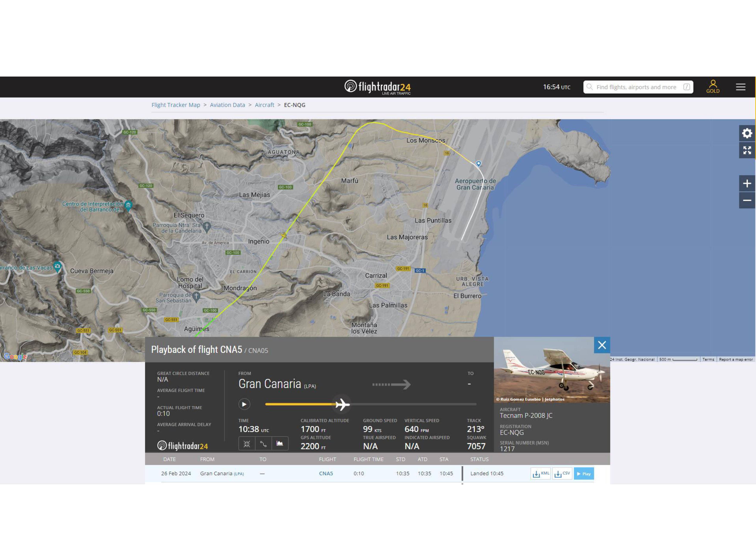Start playback with the round play button
756x535 pixels.
tap(244, 404)
